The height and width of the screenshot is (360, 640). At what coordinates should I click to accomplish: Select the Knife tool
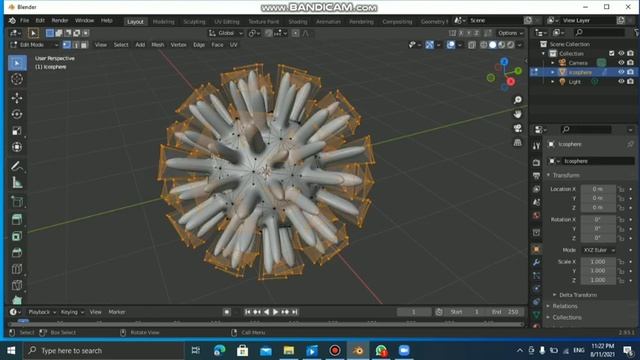pyautogui.click(x=17, y=285)
